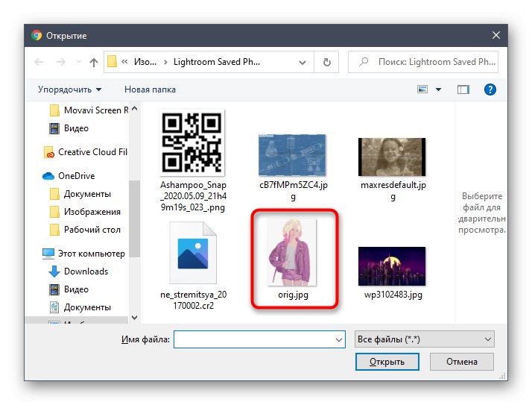532x405 pixels.
Task: Click the sidebar scrollbar thumb
Action: 134,219
